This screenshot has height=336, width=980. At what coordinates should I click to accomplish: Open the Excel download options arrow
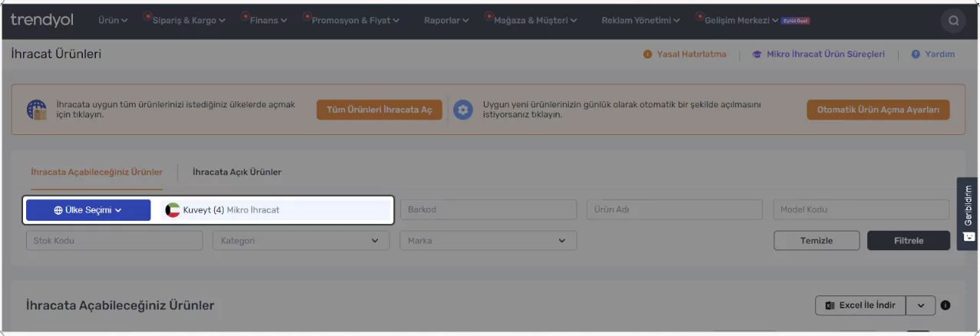[x=920, y=305]
